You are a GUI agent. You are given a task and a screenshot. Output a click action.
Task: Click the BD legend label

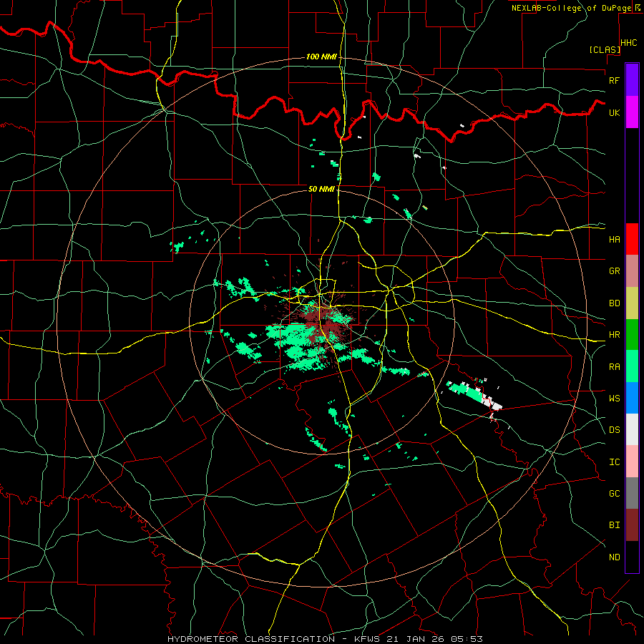click(614, 303)
